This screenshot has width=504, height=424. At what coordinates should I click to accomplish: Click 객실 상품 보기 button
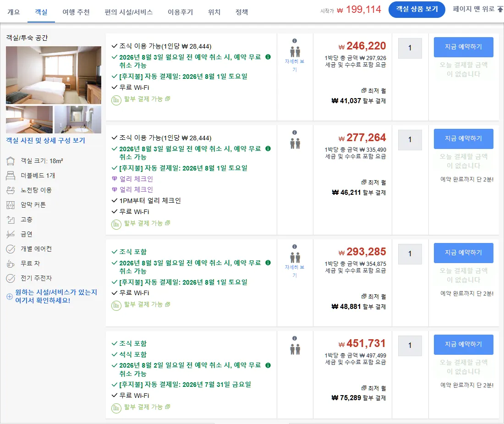tap(416, 9)
